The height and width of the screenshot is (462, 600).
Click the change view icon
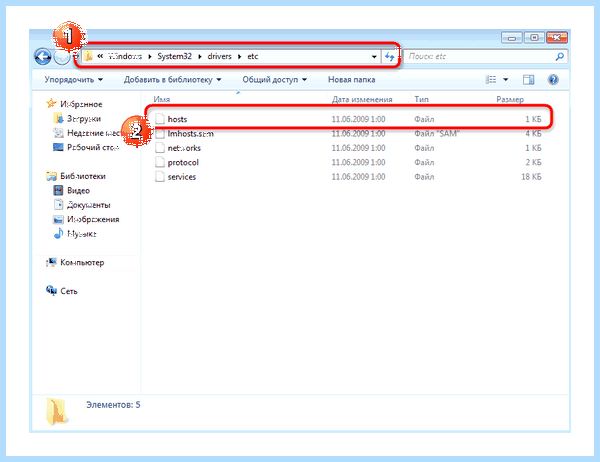(x=491, y=80)
